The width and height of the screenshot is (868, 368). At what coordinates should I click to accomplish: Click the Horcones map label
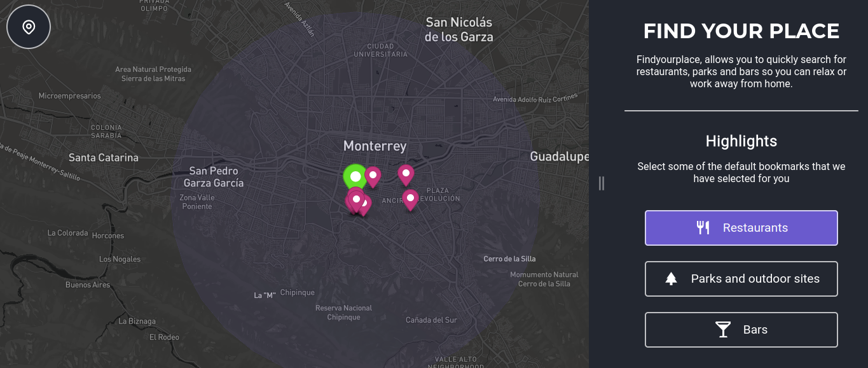coord(108,236)
